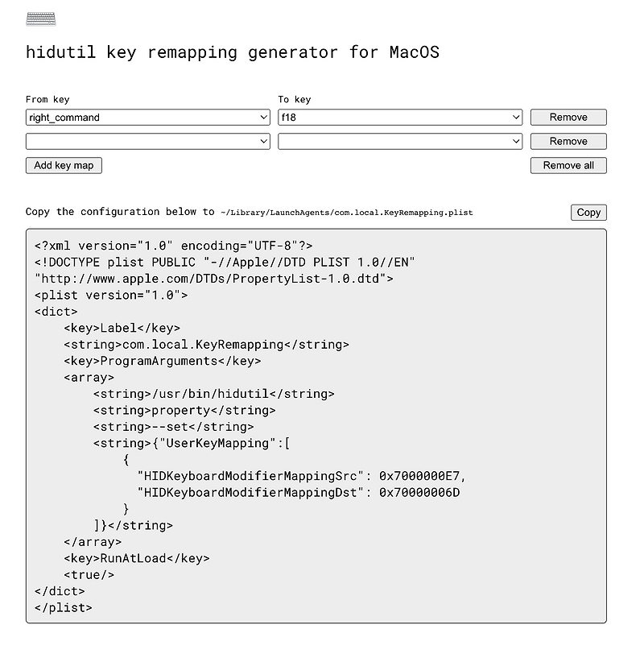Open the From key dropdown showing right_command
This screenshot has width=644, height=658.
[x=147, y=117]
